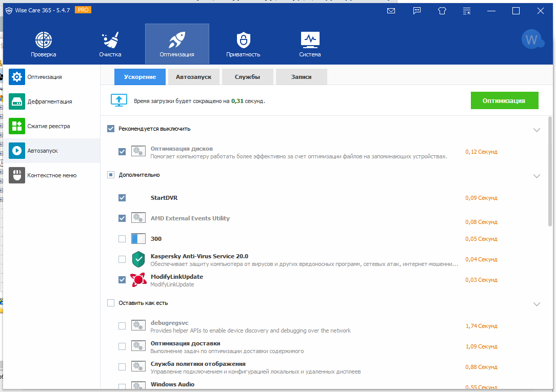
Task: Click the 0,12 Секунд time value
Action: [x=481, y=152]
